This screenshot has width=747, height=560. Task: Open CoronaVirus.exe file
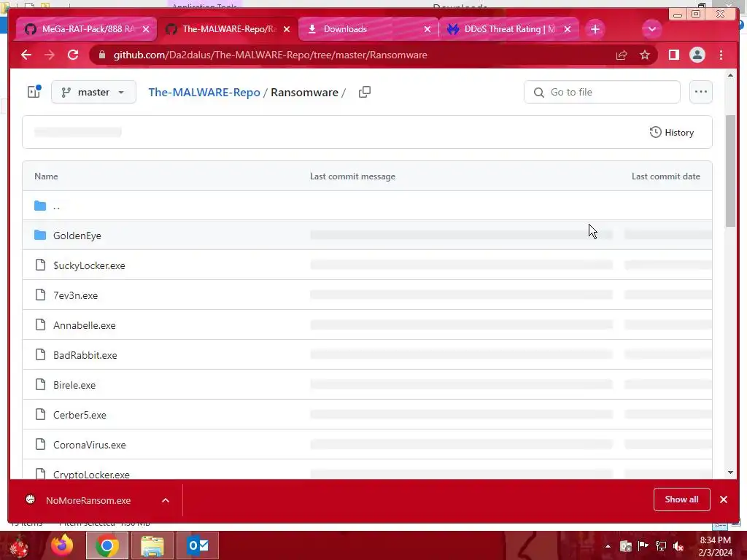pos(90,445)
